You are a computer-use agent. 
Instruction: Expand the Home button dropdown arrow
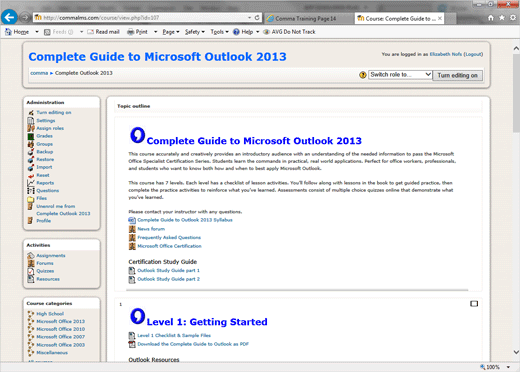37,32
